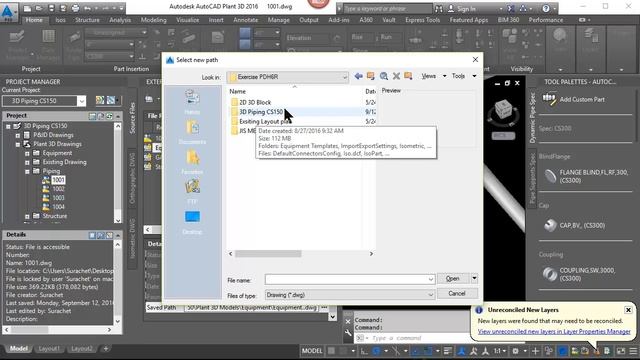
Task: Toggle MODEL space button in status bar
Action: tap(312, 351)
